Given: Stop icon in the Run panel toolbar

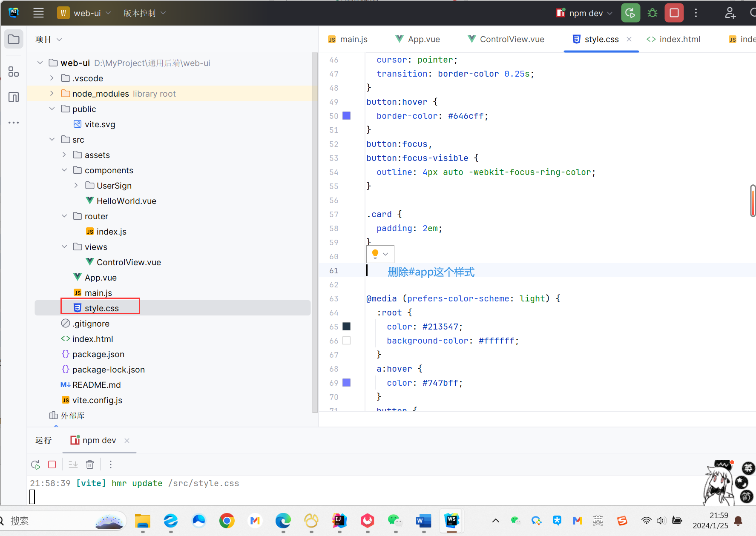Looking at the screenshot, I should tap(52, 464).
